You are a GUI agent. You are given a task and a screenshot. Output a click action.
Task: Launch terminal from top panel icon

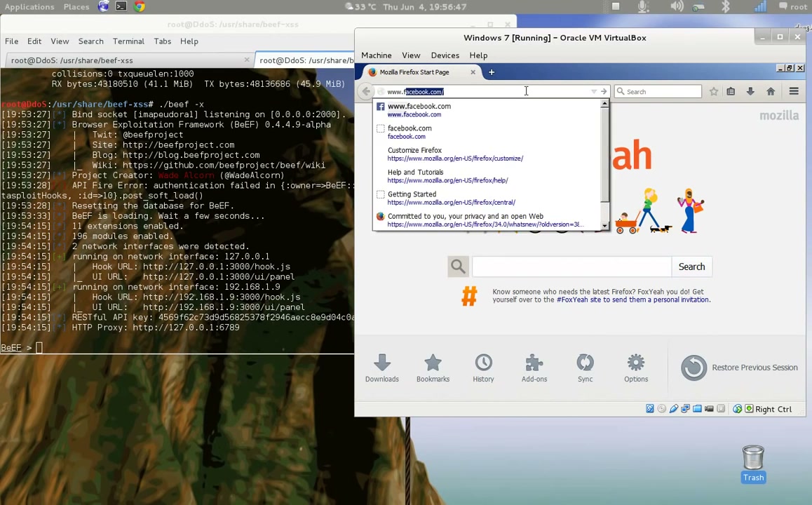[x=121, y=7]
